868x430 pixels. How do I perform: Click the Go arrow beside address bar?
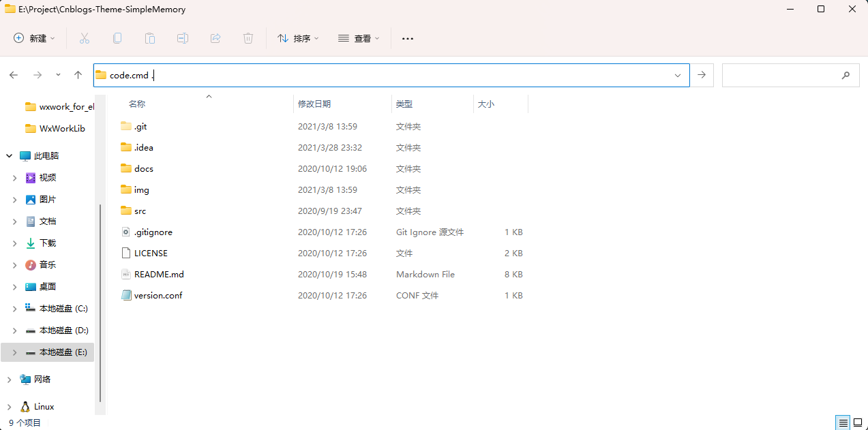702,75
